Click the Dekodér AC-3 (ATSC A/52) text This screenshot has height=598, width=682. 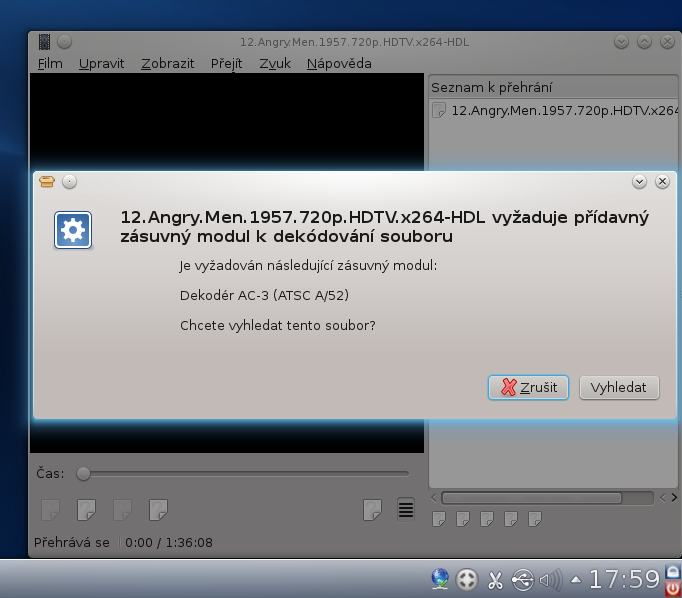pos(264,295)
